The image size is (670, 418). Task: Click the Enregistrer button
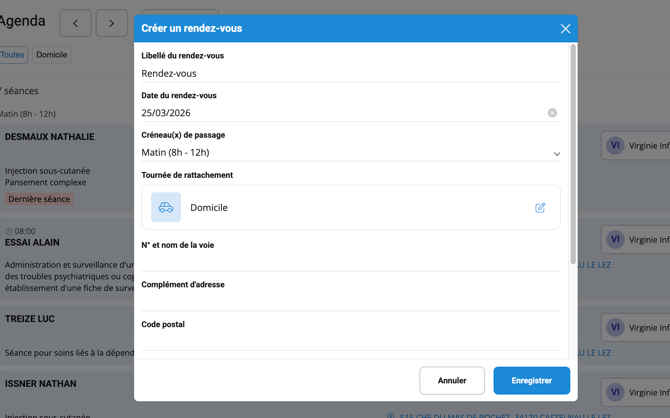click(531, 381)
